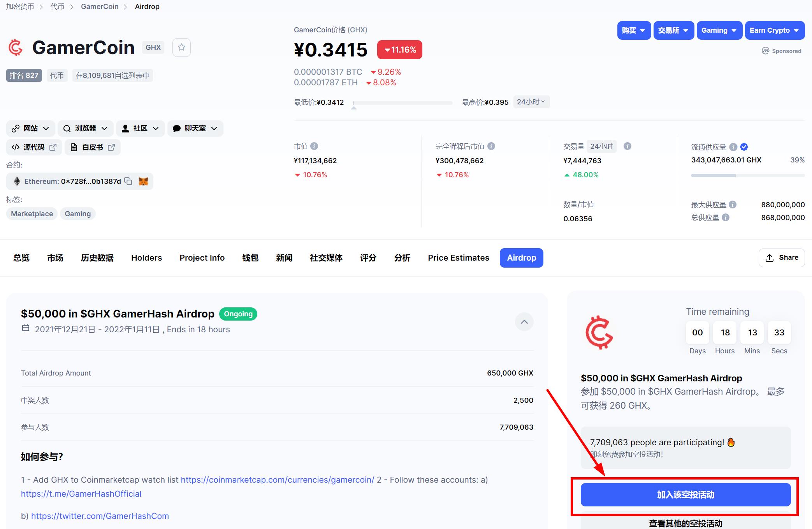Click the info icon beside 交易量 24小时

[627, 146]
